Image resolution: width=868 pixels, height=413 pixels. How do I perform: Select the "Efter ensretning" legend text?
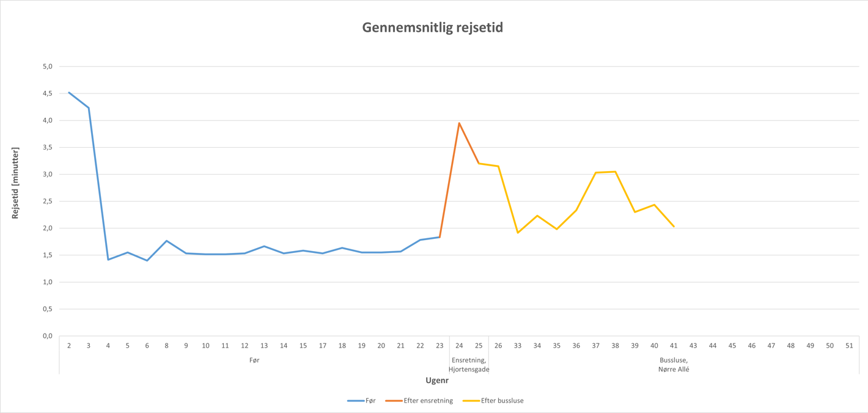coord(428,401)
